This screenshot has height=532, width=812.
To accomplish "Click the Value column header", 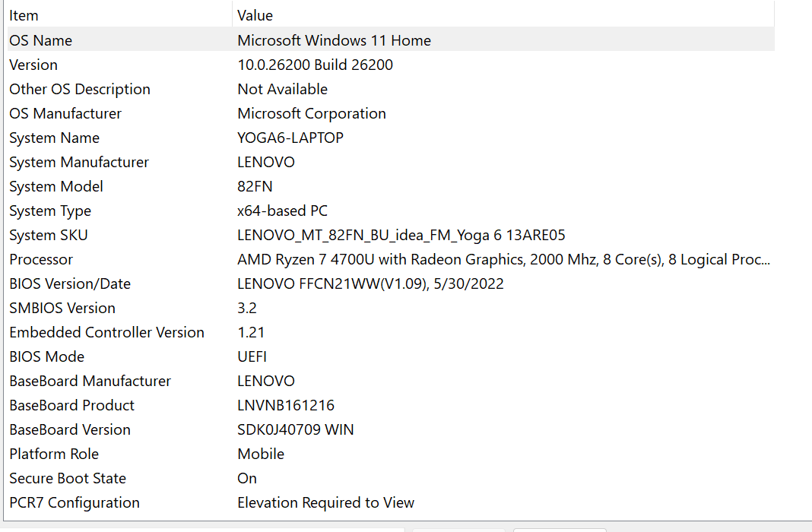I will click(255, 15).
